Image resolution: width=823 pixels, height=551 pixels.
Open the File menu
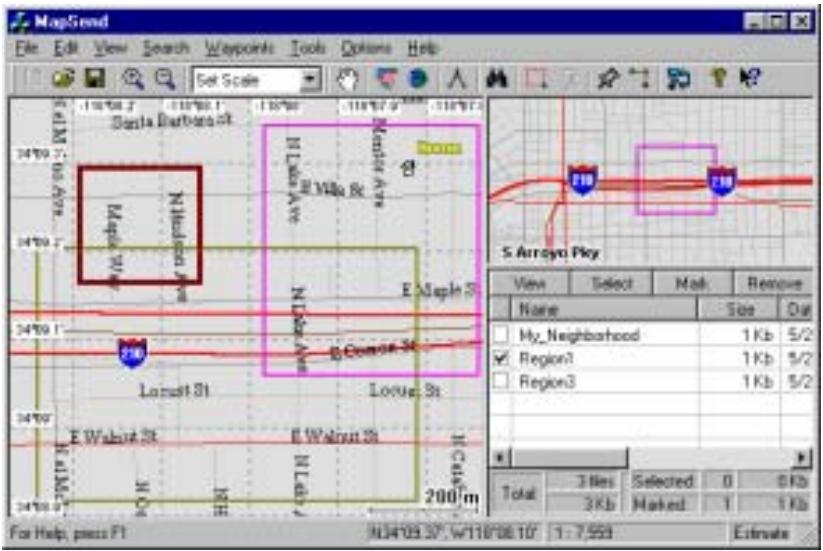(x=26, y=48)
